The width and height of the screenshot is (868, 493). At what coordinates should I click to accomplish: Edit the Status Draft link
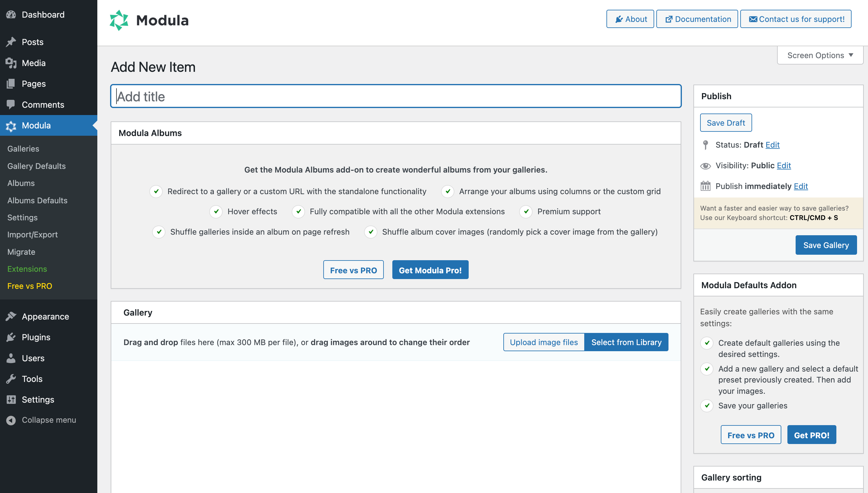[x=773, y=145]
